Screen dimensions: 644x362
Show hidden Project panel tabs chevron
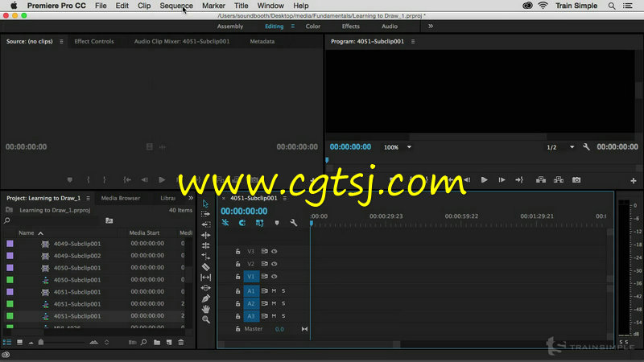tap(191, 198)
